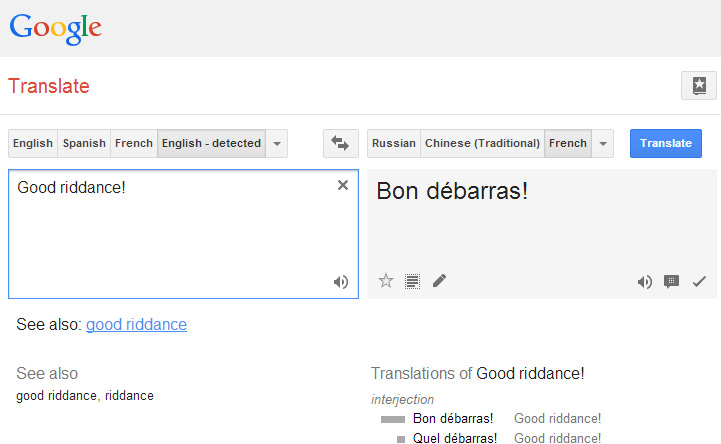Image resolution: width=721 pixels, height=444 pixels.
Task: Click 'Good riddance!' beside Bon débarras!
Action: coord(557,418)
